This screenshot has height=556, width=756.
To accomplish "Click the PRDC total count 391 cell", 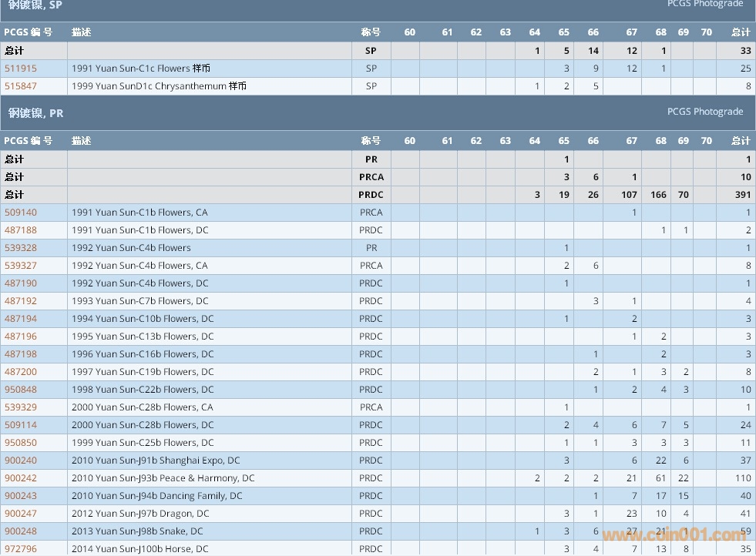I will 741,195.
